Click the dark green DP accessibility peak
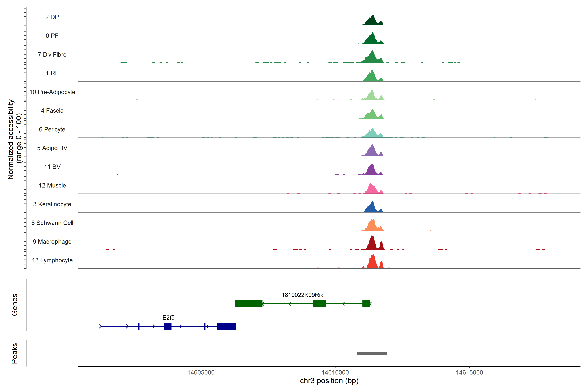 click(x=372, y=21)
